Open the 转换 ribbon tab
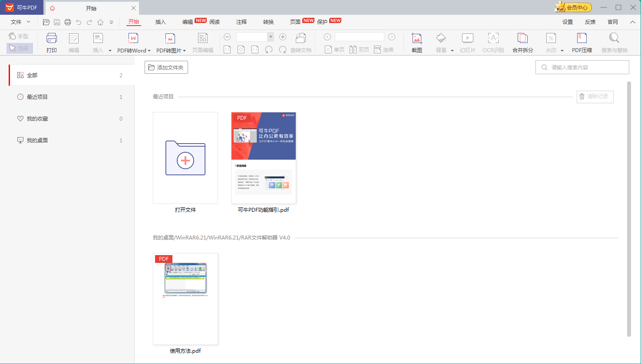The width and height of the screenshot is (641, 364). pyautogui.click(x=268, y=22)
